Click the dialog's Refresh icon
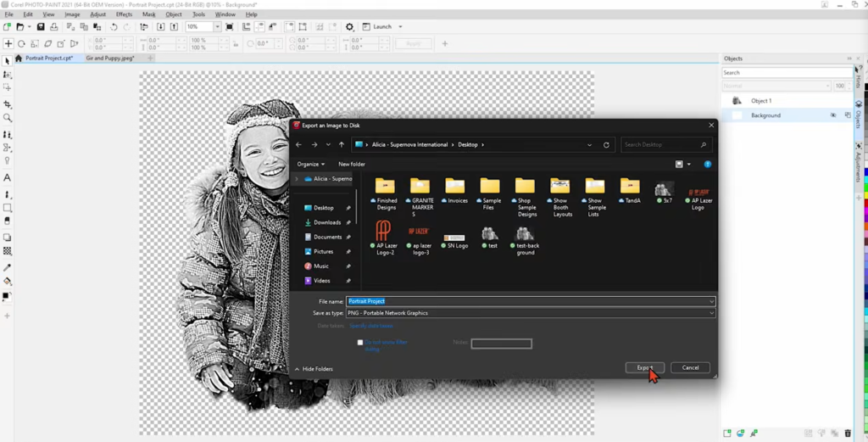Viewport: 868px width, 442px height. coord(606,144)
